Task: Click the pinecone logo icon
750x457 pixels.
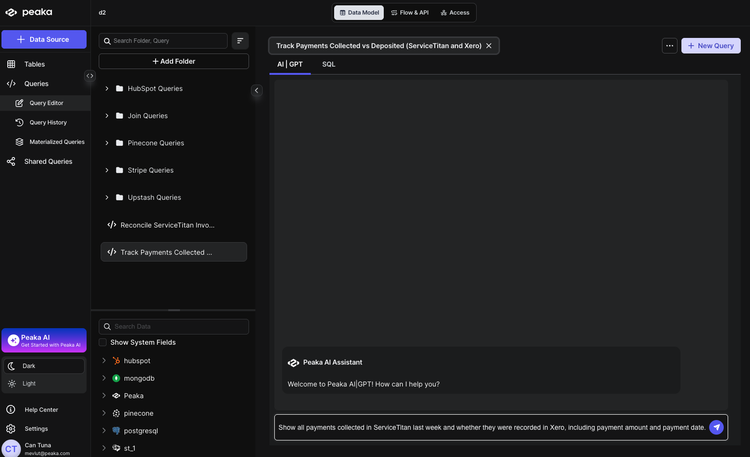Action: click(116, 413)
